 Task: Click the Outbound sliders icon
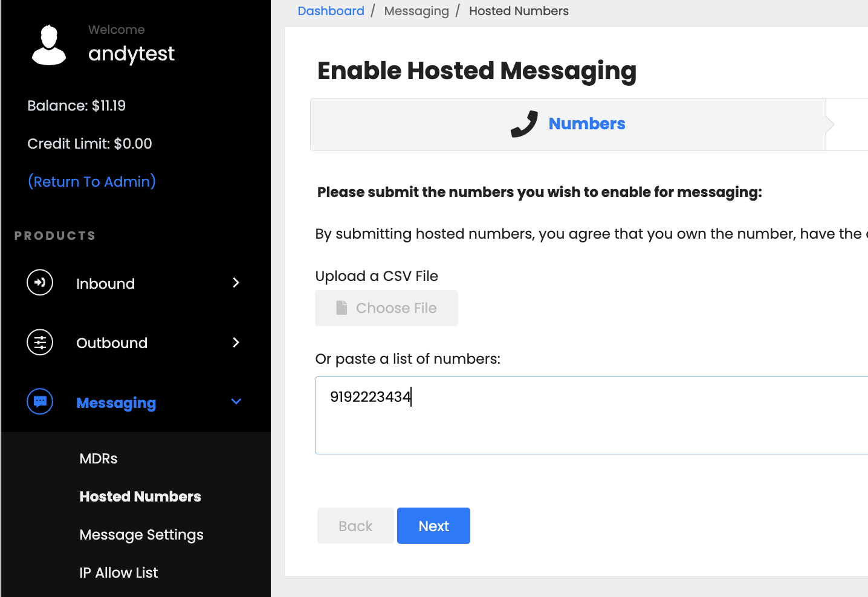point(40,343)
